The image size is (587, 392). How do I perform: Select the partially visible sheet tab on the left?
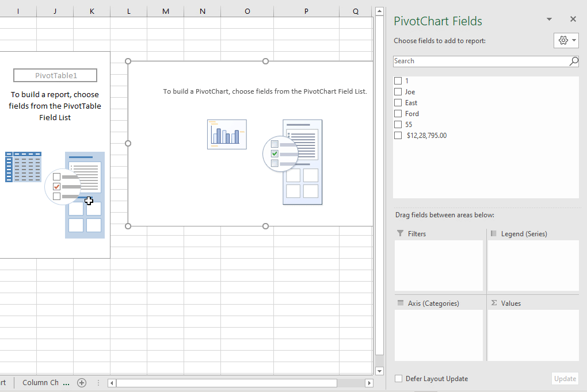coord(3,382)
